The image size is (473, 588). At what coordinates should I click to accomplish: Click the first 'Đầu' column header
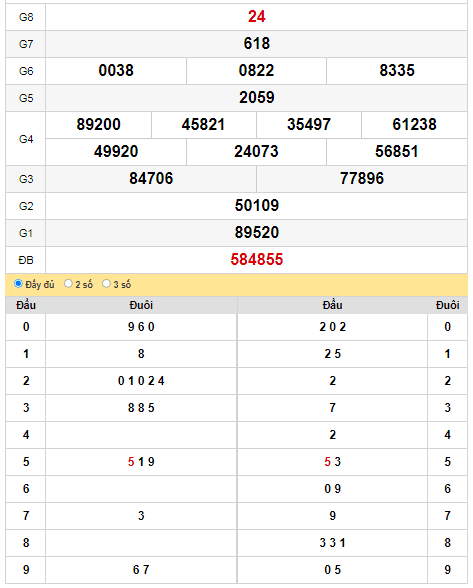coord(26,305)
